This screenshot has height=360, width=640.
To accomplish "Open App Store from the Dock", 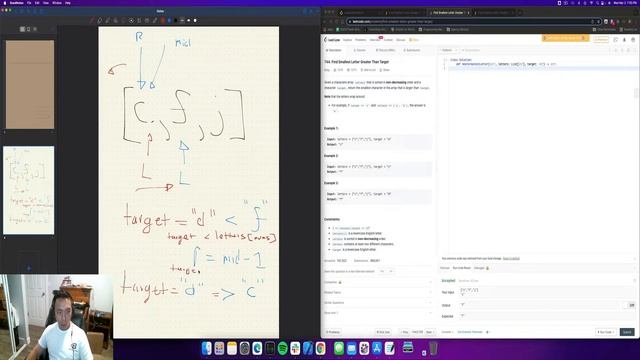I will pos(377,348).
